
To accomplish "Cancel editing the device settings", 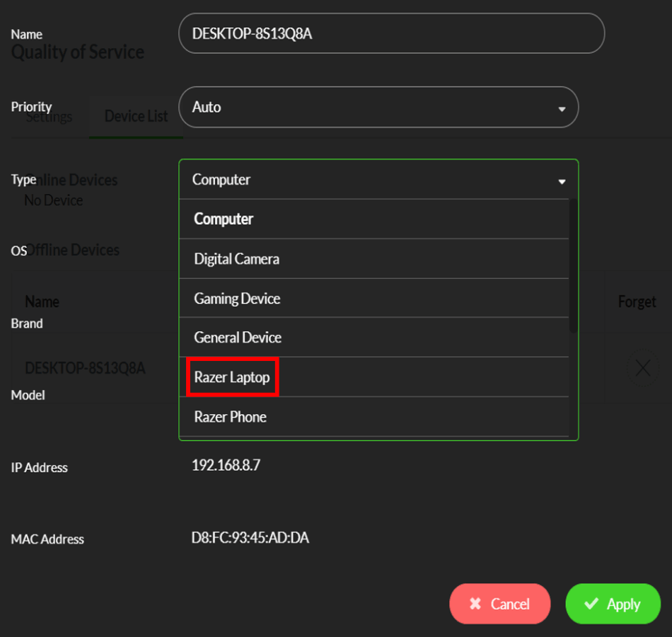I will [x=500, y=604].
